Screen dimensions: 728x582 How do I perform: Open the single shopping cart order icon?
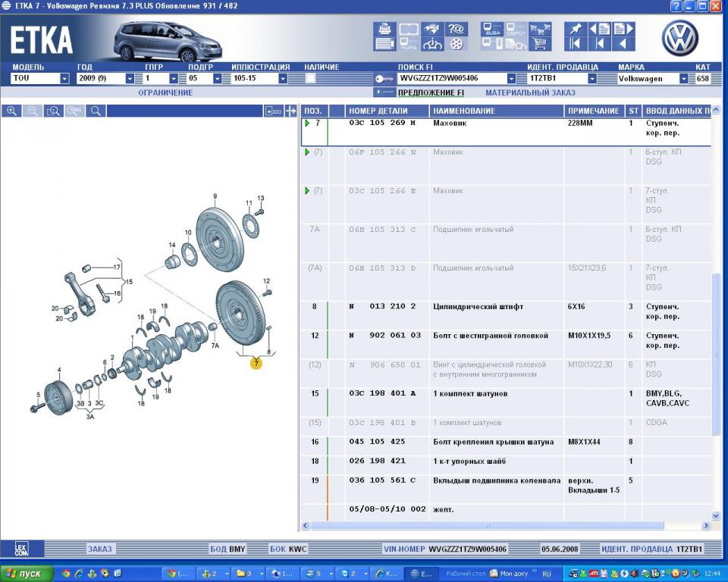click(x=540, y=44)
